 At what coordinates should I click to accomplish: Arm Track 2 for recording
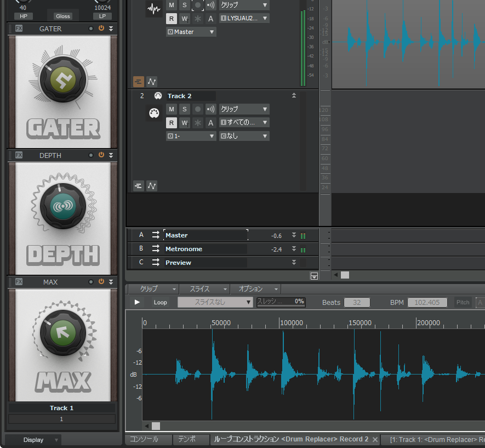[198, 109]
